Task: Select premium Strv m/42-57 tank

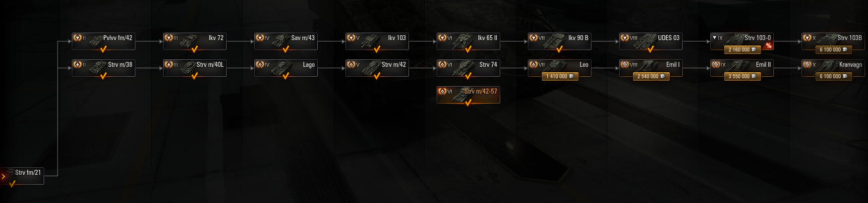Action: (x=468, y=95)
